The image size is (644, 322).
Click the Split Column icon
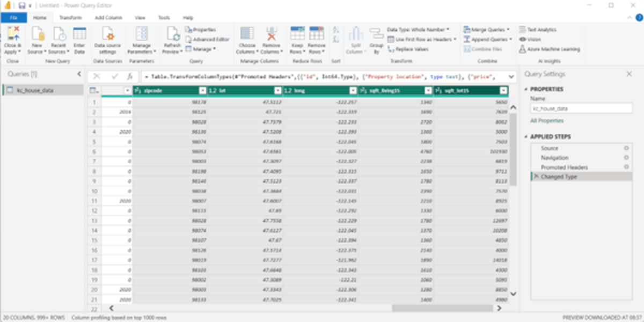(x=355, y=34)
